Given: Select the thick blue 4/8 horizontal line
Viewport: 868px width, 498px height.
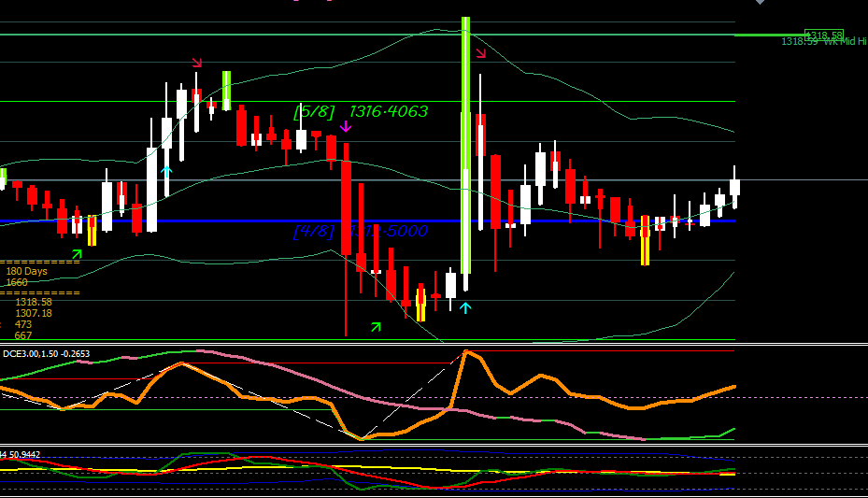Looking at the screenshot, I should pyautogui.click(x=367, y=221).
